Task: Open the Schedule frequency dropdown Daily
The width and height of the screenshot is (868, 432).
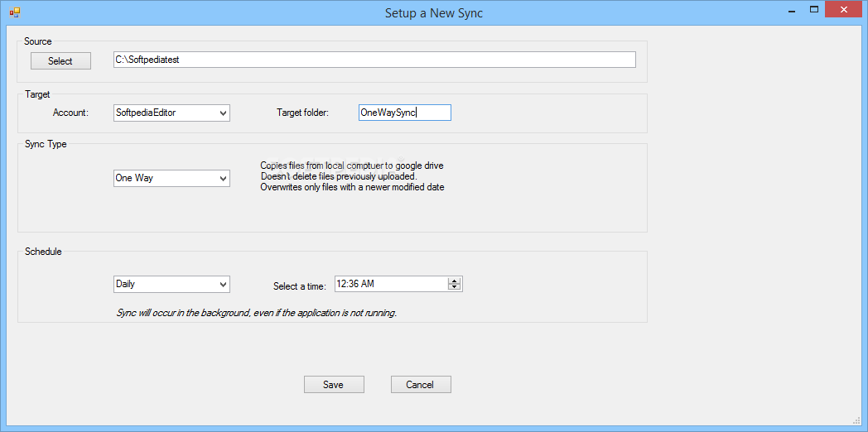Action: coord(171,285)
